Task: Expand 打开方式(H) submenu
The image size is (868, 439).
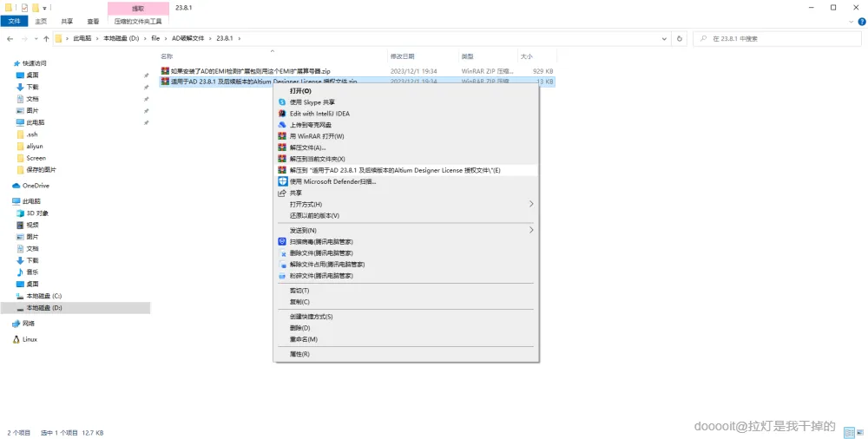Action: point(405,204)
